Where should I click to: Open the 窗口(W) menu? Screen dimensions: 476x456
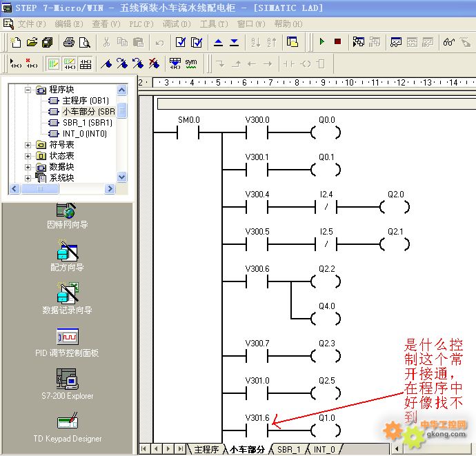(x=251, y=24)
